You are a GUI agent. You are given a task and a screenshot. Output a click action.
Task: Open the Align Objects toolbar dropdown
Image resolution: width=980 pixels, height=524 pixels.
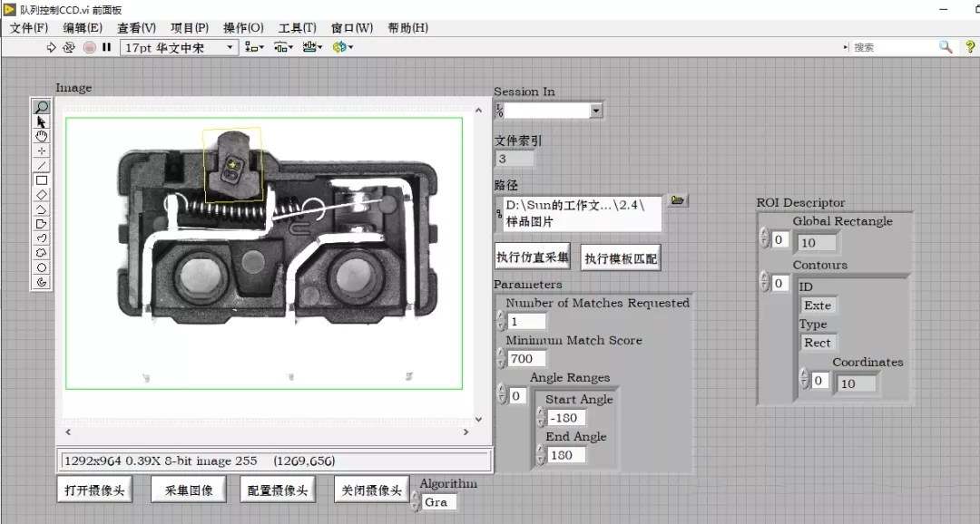tap(254, 47)
